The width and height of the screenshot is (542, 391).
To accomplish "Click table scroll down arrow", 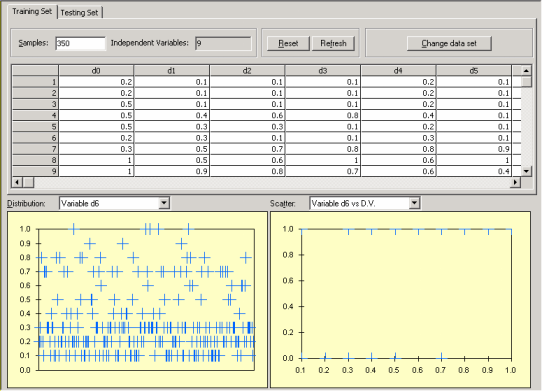I will [526, 171].
